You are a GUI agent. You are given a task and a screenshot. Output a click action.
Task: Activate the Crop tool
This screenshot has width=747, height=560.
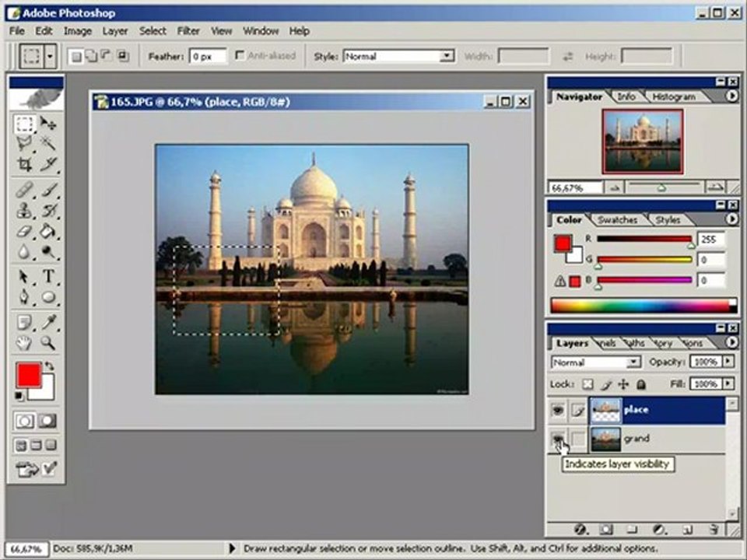point(24,164)
